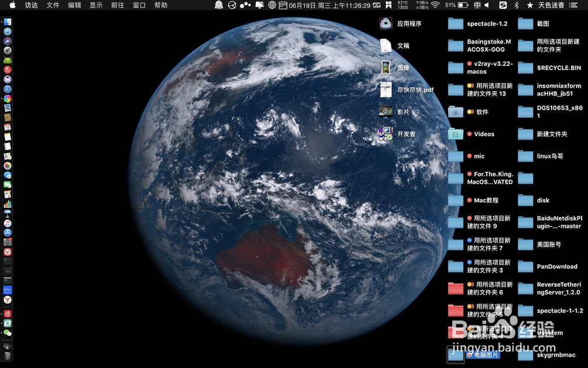Open the battery 51% status menu
Viewport: 588px width, 368px height.
point(456,5)
